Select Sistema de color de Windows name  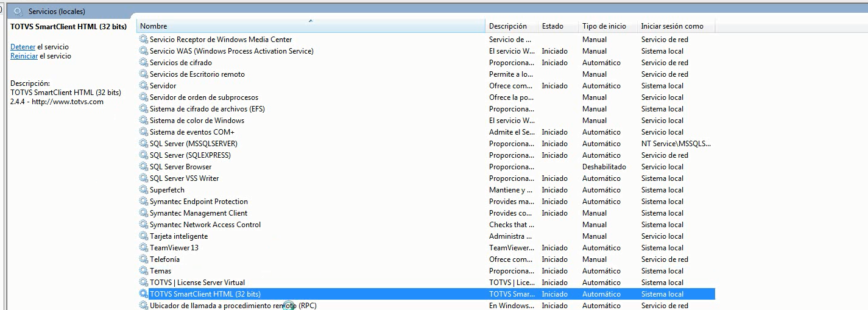coord(197,121)
